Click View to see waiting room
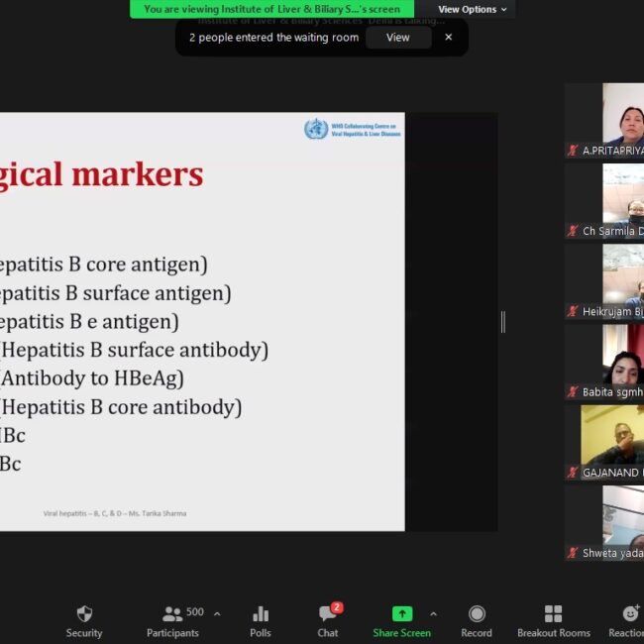The height and width of the screenshot is (644, 644). point(397,38)
